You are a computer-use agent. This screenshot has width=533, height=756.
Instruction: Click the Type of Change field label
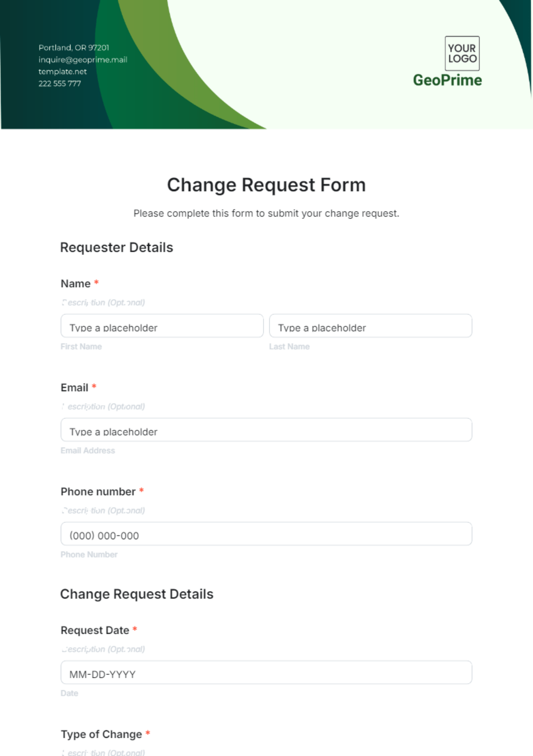click(x=102, y=734)
